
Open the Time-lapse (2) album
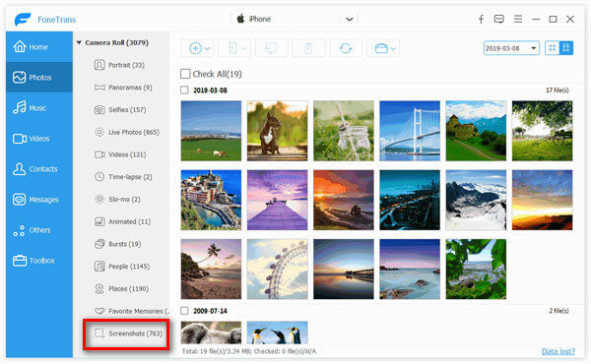[x=123, y=176]
